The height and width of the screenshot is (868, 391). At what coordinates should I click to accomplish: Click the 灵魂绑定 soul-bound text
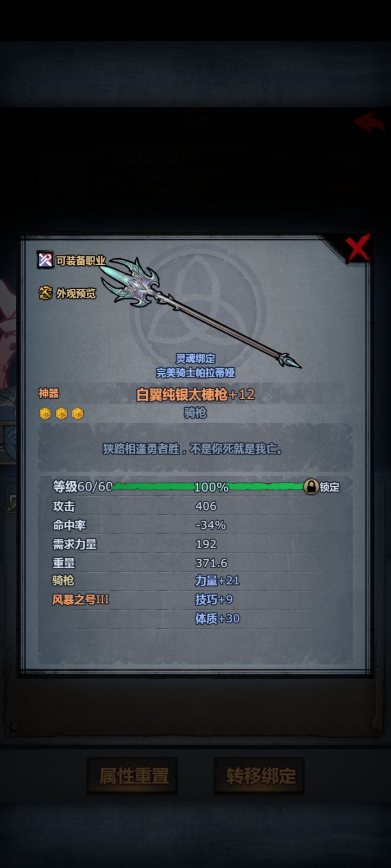pos(195,359)
